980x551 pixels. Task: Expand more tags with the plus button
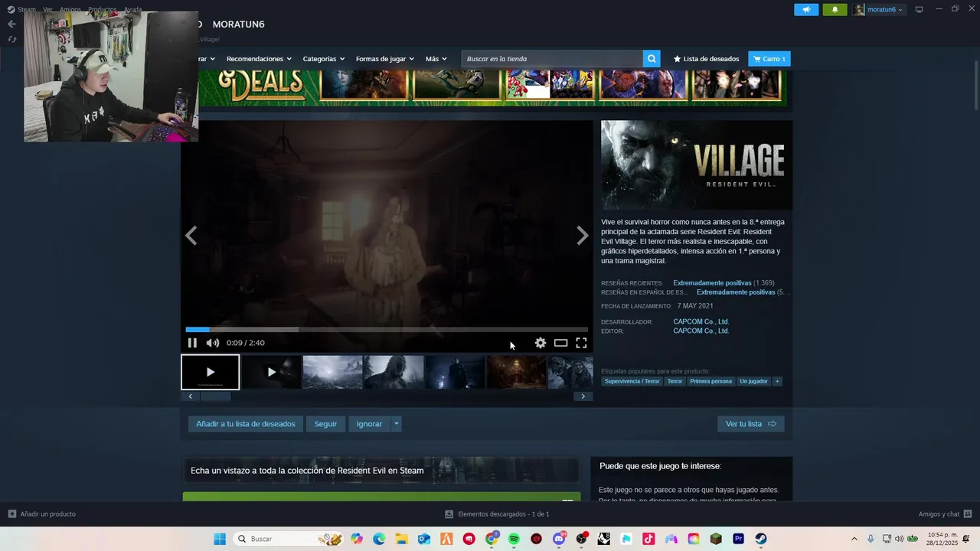pos(777,381)
